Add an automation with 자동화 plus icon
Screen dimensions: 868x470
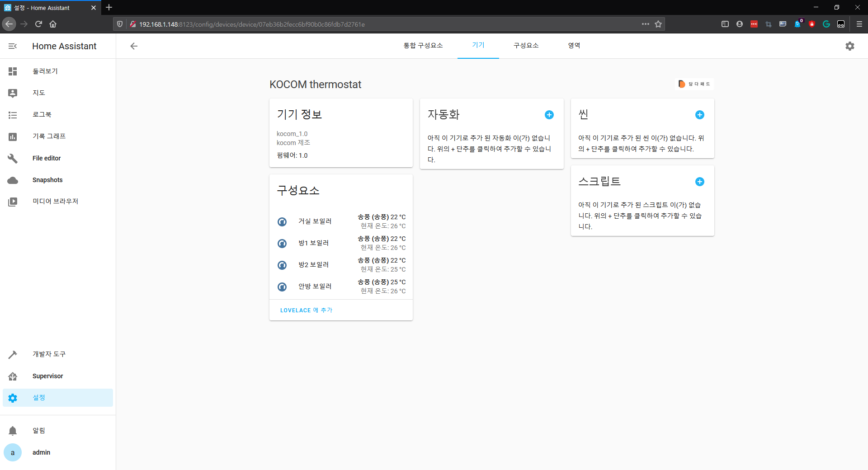coord(549,115)
